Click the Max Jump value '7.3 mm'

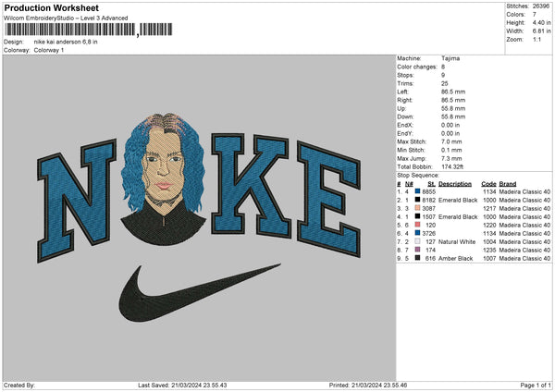click(451, 158)
